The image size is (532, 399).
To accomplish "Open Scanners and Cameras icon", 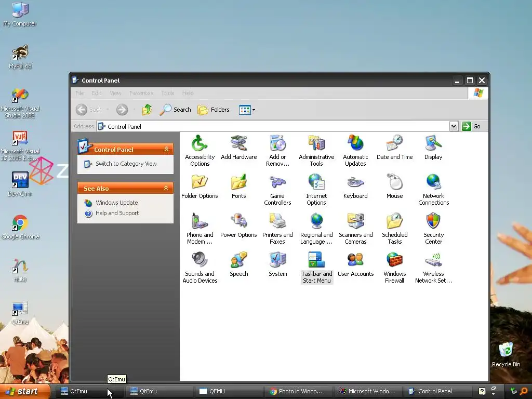I will [355, 229].
